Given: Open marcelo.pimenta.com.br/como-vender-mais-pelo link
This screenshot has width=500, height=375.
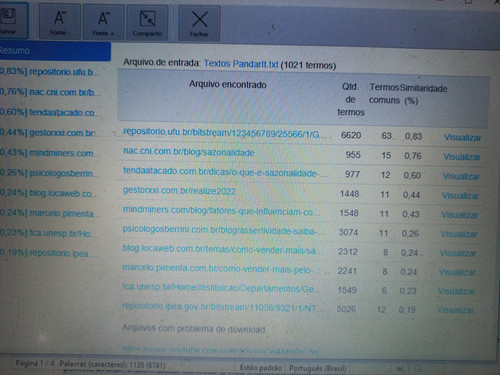Looking at the screenshot, I should pos(222,269).
